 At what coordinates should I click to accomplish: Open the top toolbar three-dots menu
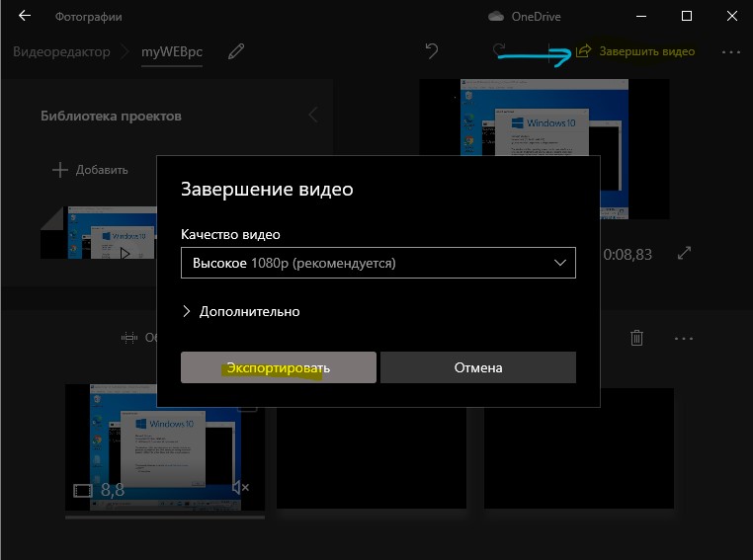pos(731,51)
